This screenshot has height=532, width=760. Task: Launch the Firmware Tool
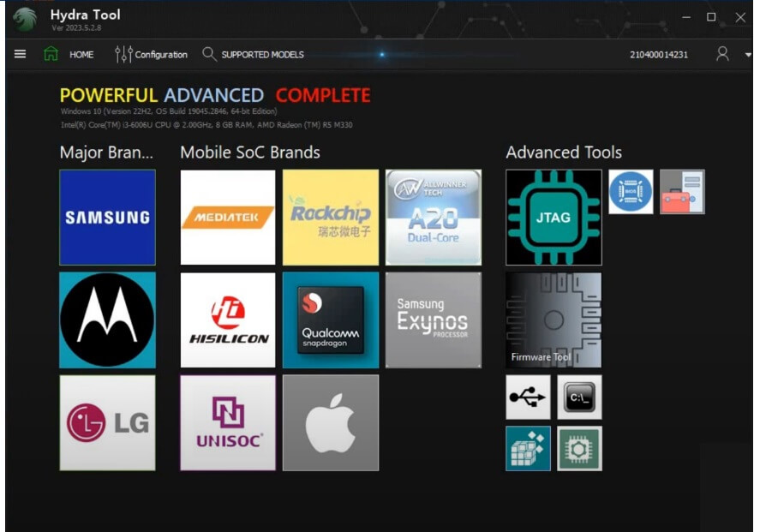pyautogui.click(x=553, y=320)
